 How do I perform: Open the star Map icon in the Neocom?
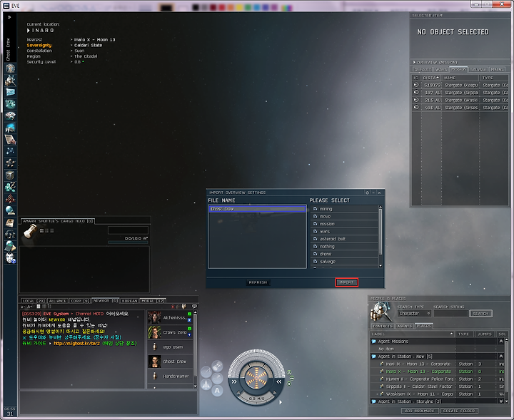[11, 151]
